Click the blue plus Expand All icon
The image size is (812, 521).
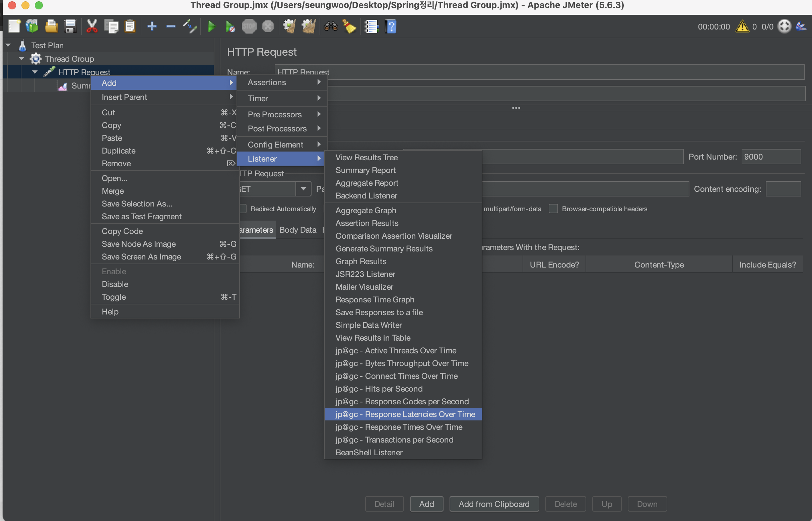pyautogui.click(x=152, y=26)
